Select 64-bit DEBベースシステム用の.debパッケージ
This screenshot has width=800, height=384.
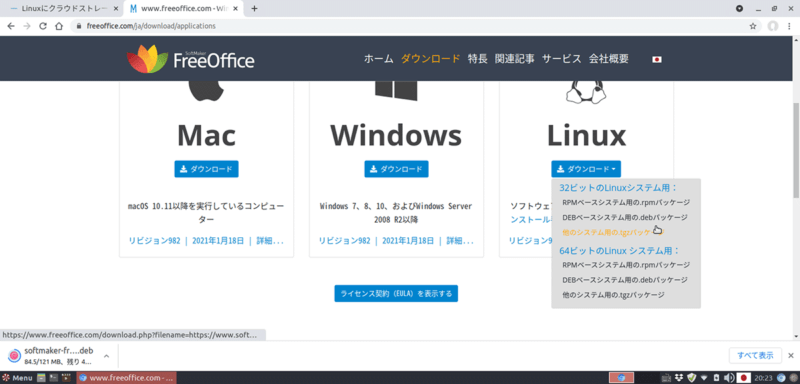click(625, 280)
